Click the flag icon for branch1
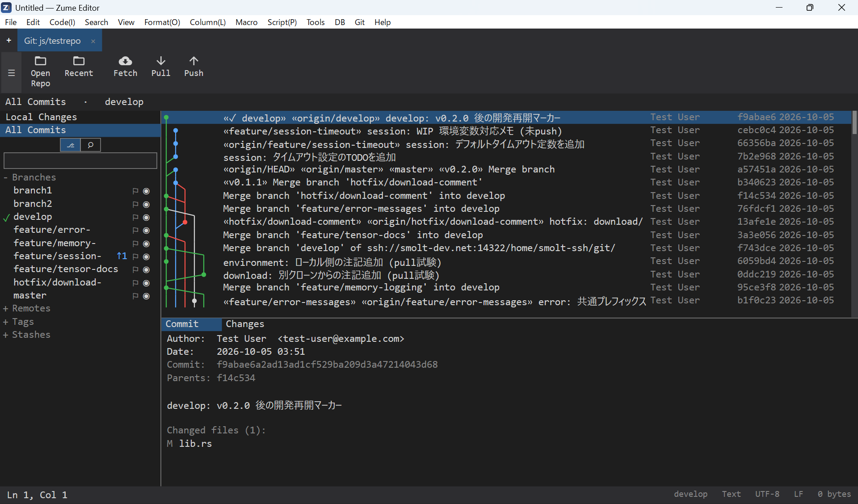The width and height of the screenshot is (858, 504). [x=135, y=191]
